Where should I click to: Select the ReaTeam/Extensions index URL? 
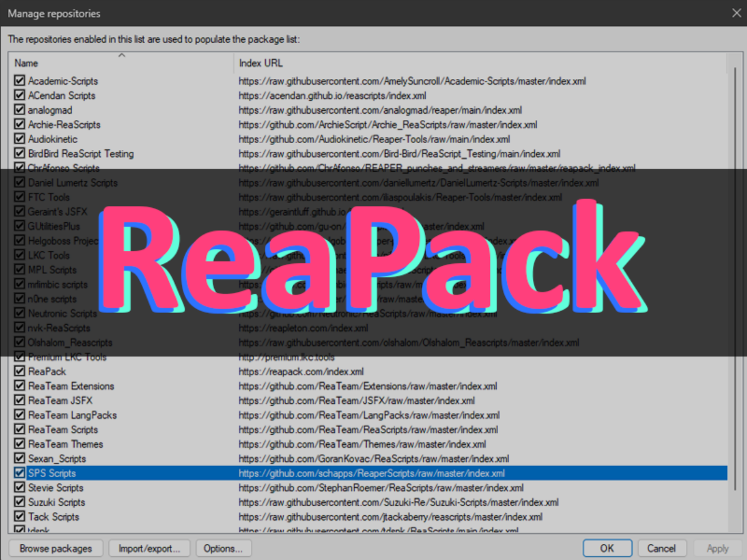368,386
